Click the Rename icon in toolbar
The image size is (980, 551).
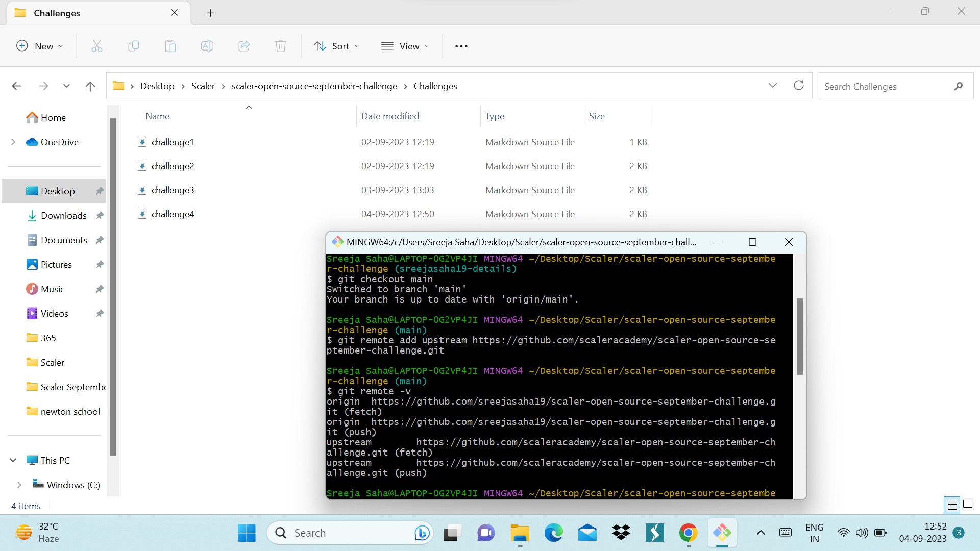tap(207, 46)
